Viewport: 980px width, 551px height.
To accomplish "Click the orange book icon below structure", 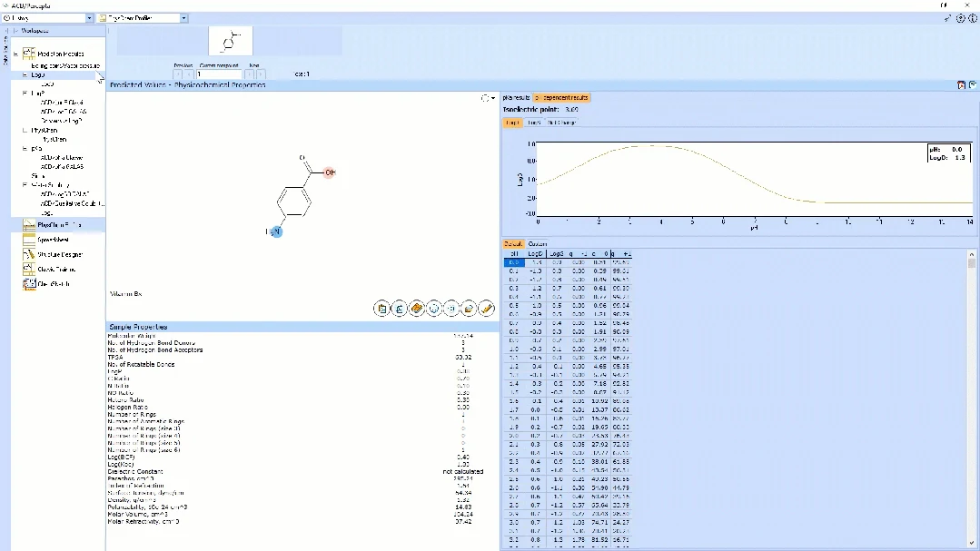I will (417, 308).
